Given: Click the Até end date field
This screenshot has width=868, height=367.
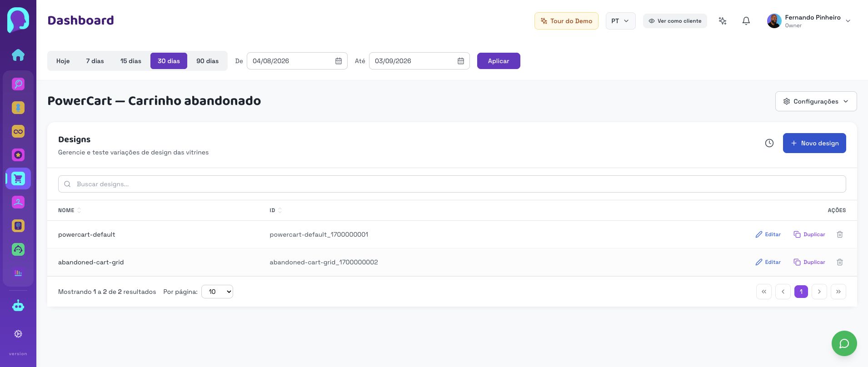Looking at the screenshot, I should click(419, 61).
